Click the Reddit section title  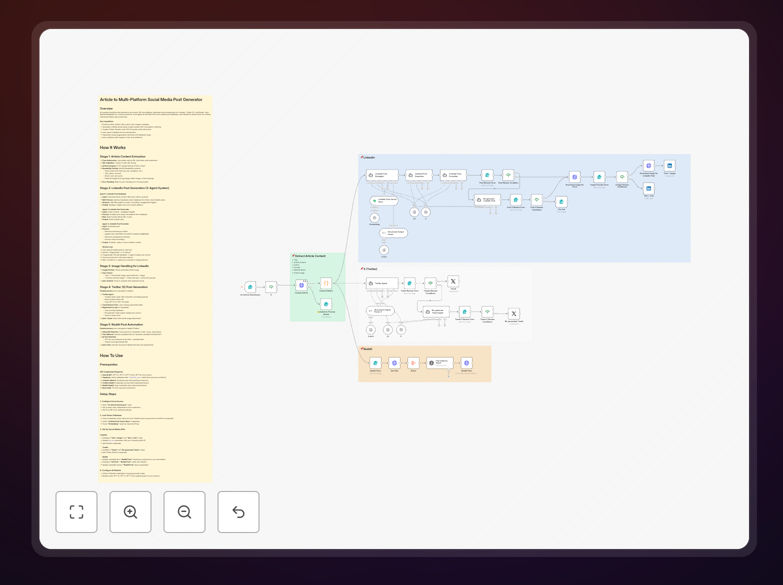(x=368, y=349)
